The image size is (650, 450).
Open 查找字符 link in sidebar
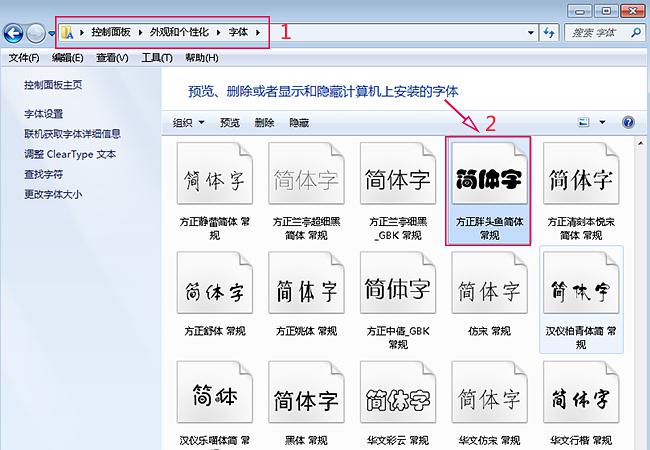click(44, 174)
